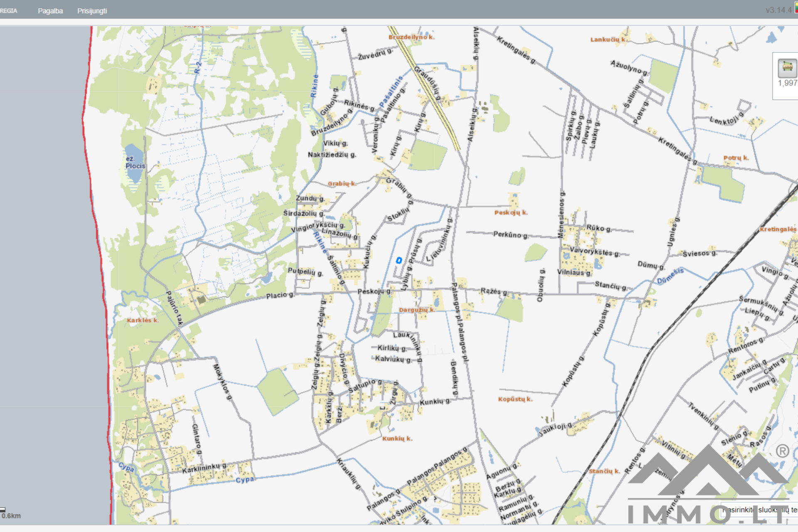Click the blue D marker on the map

399,261
